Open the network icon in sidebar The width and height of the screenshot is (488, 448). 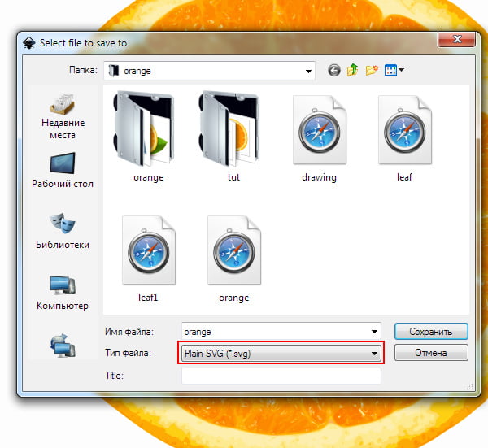pos(63,346)
